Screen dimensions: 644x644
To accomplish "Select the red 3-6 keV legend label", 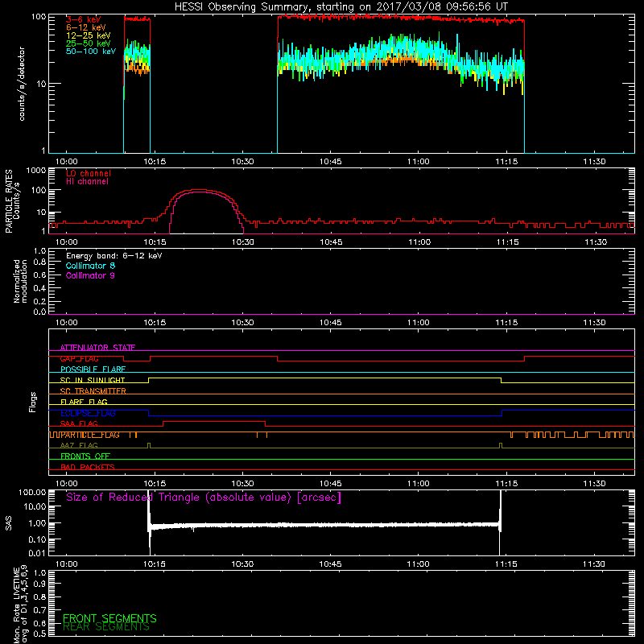I will tap(84, 19).
